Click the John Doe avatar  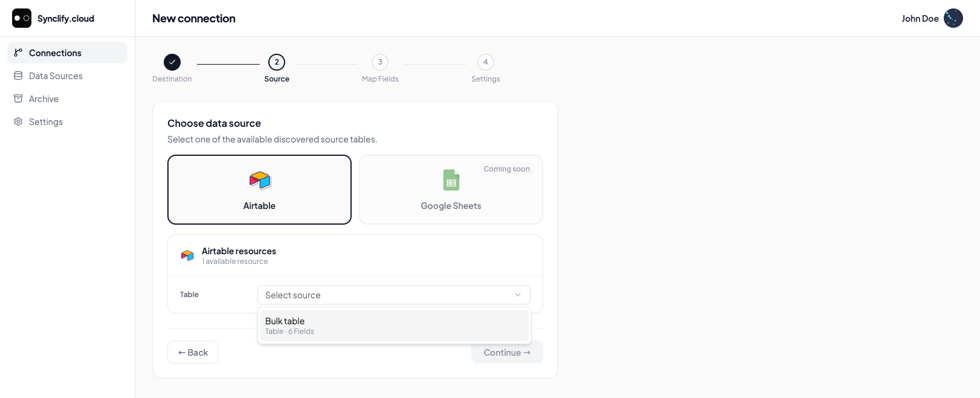click(953, 18)
